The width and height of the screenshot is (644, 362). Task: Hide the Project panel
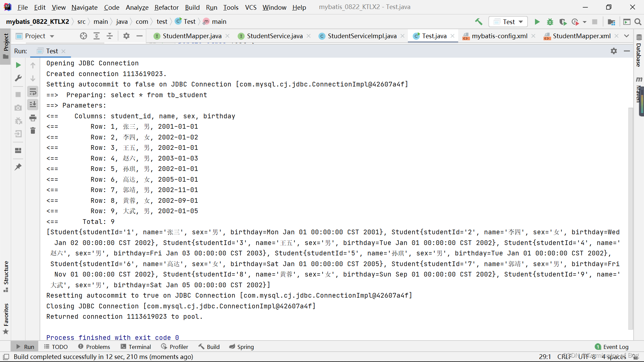tap(140, 36)
